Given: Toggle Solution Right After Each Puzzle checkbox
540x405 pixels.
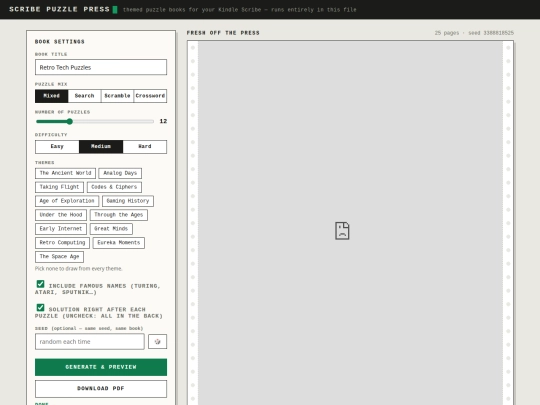Looking at the screenshot, I should [40, 308].
